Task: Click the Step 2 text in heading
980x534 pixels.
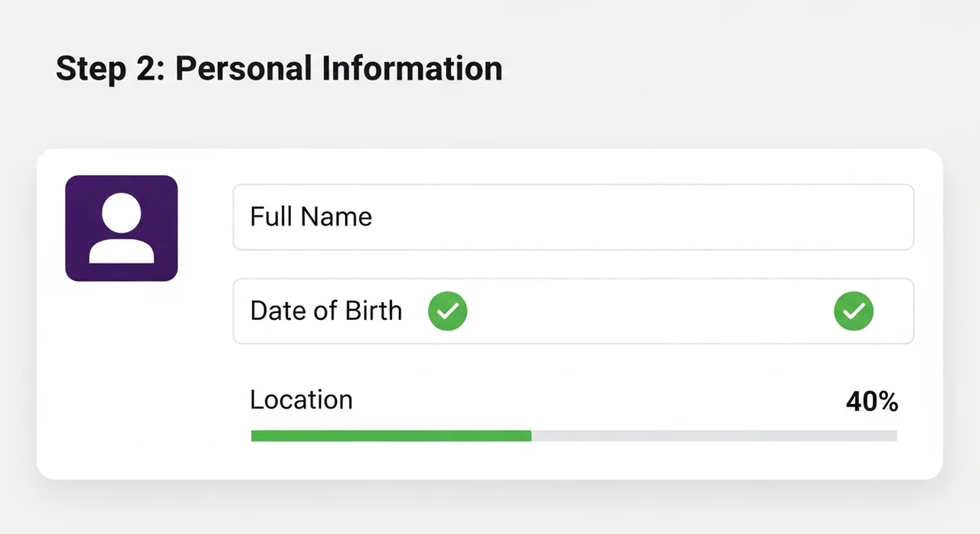Action: 108,69
